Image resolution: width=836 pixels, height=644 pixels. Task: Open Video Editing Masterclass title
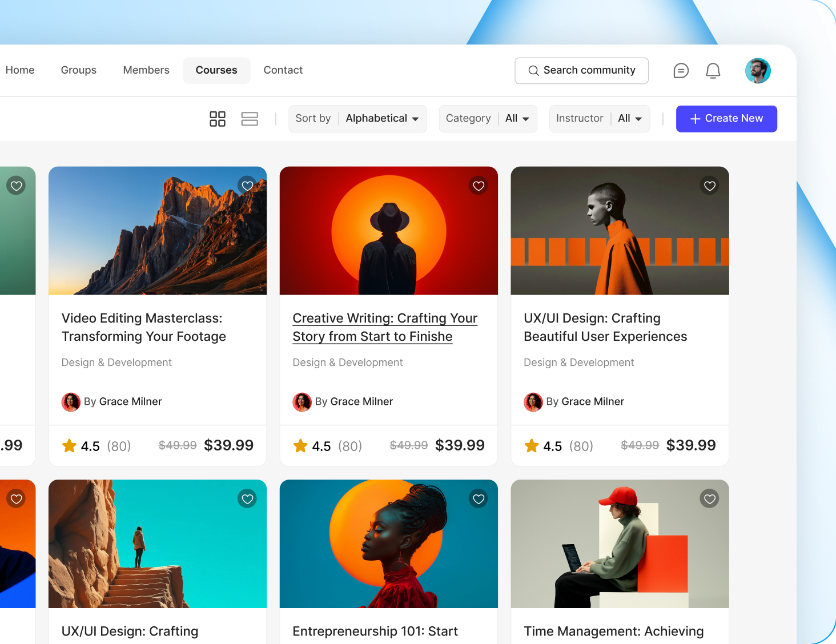[144, 327]
